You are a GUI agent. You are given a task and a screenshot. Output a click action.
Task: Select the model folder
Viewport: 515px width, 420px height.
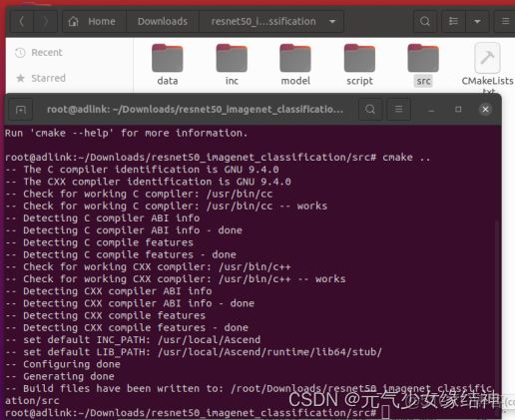(x=295, y=65)
